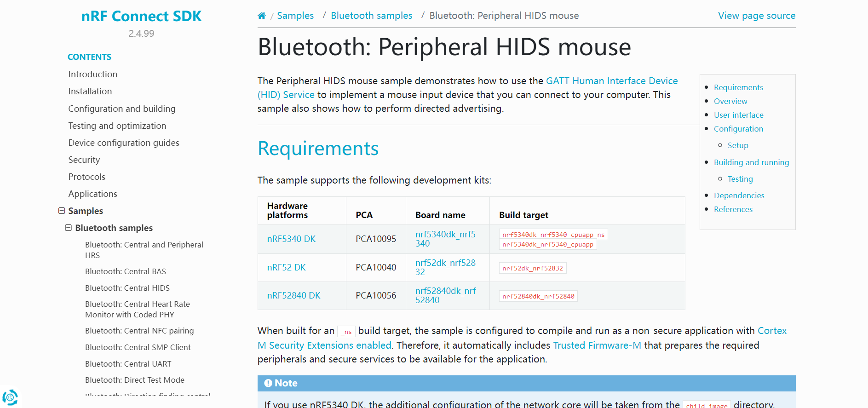Collapse the Samples tree section
Image resolution: width=868 pixels, height=408 pixels.
click(x=62, y=211)
